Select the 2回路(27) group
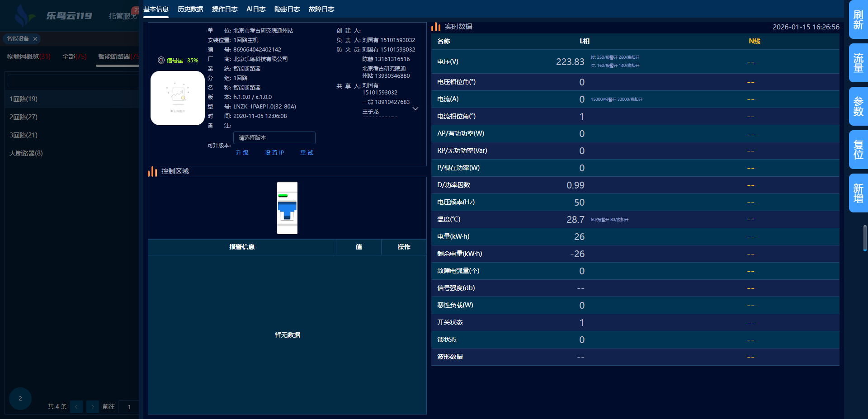The width and height of the screenshot is (868, 419). 24,117
